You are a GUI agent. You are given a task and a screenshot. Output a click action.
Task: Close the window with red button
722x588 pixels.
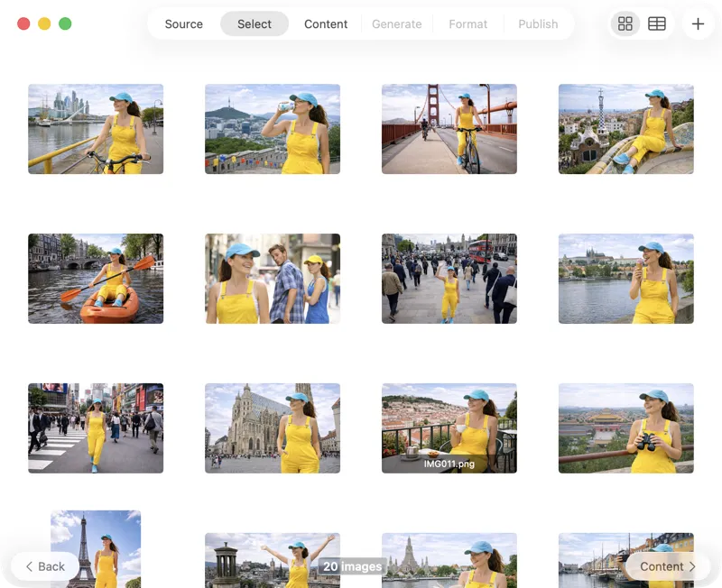23,23
